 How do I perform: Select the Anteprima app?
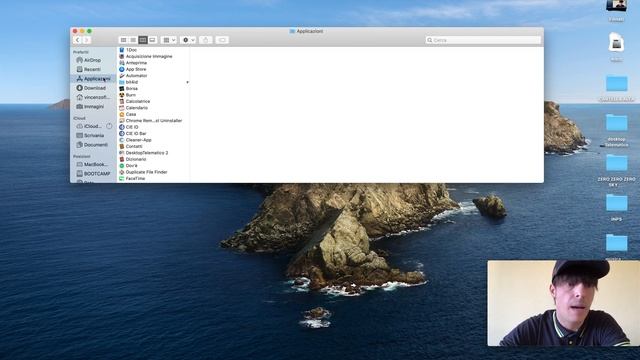(133, 63)
